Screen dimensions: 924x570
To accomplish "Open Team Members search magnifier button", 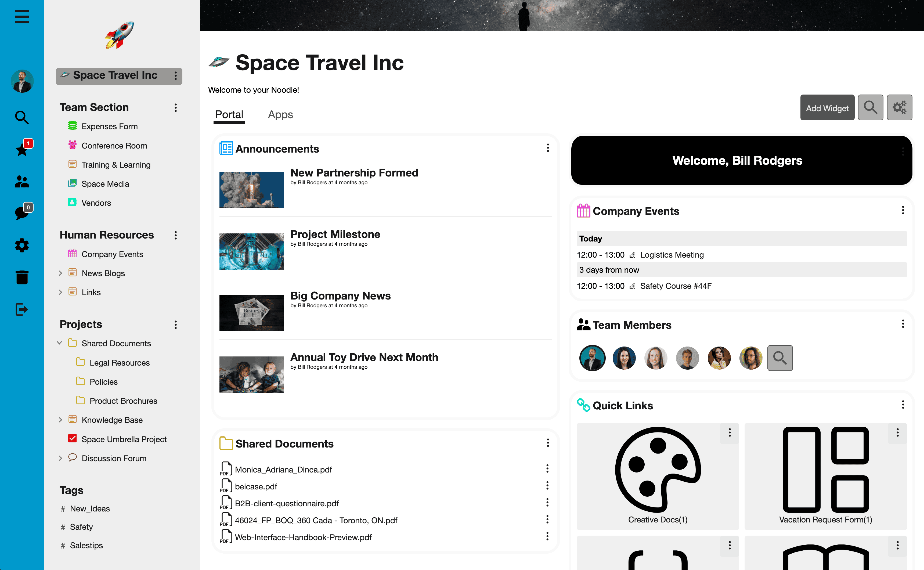I will coord(779,358).
